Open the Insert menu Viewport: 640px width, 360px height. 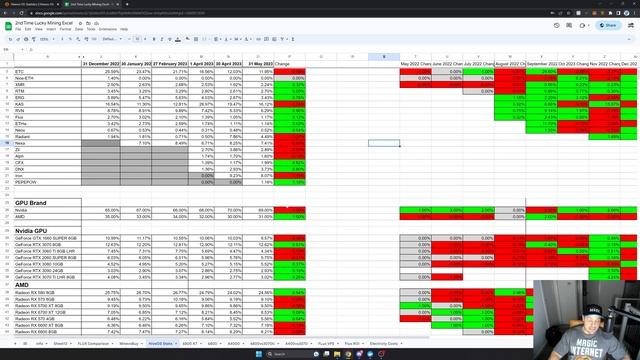[x=51, y=29]
